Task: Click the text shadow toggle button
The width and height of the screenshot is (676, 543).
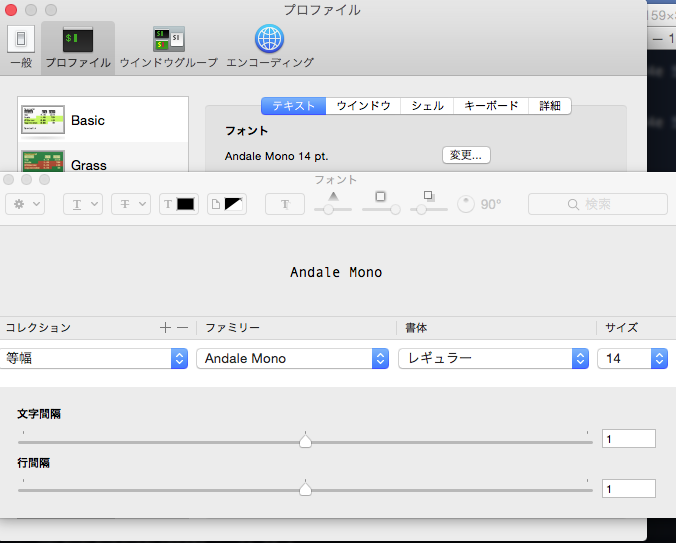Action: click(285, 204)
